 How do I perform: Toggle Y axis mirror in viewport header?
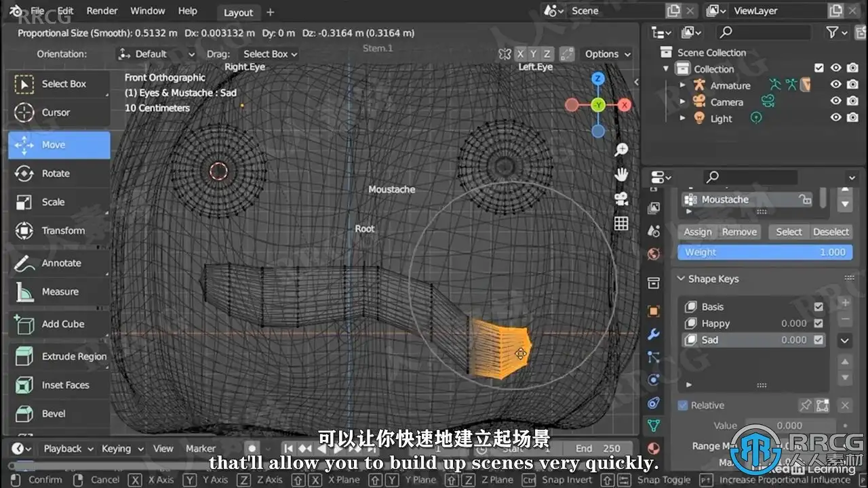point(533,54)
